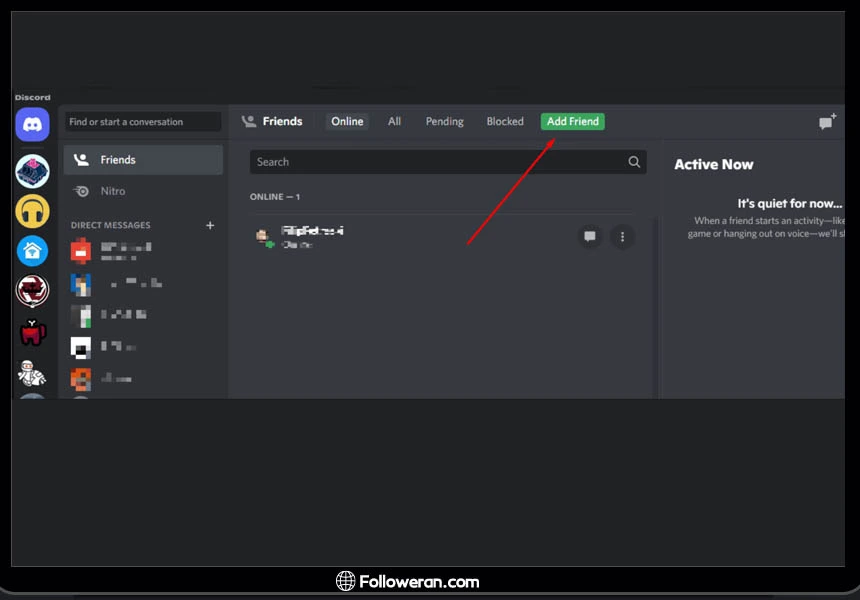Open the keyboard-themed server icon
The height and width of the screenshot is (600, 860).
(x=32, y=171)
